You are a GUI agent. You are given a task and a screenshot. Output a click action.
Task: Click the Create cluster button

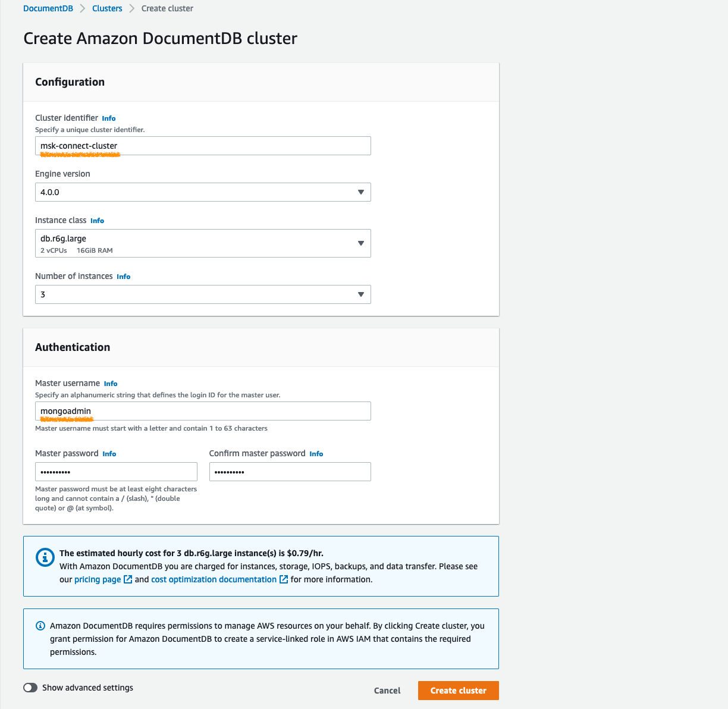point(459,691)
